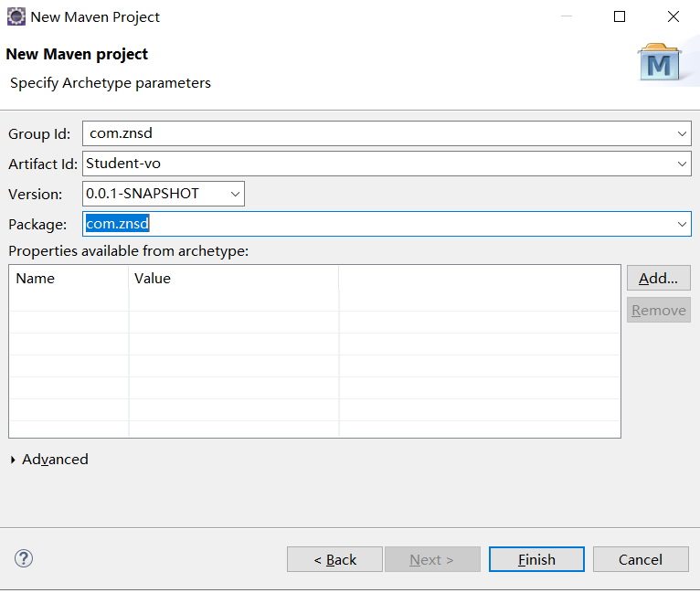Maximize the New Maven Project dialog
Screen dimensions: 700x593
620,17
